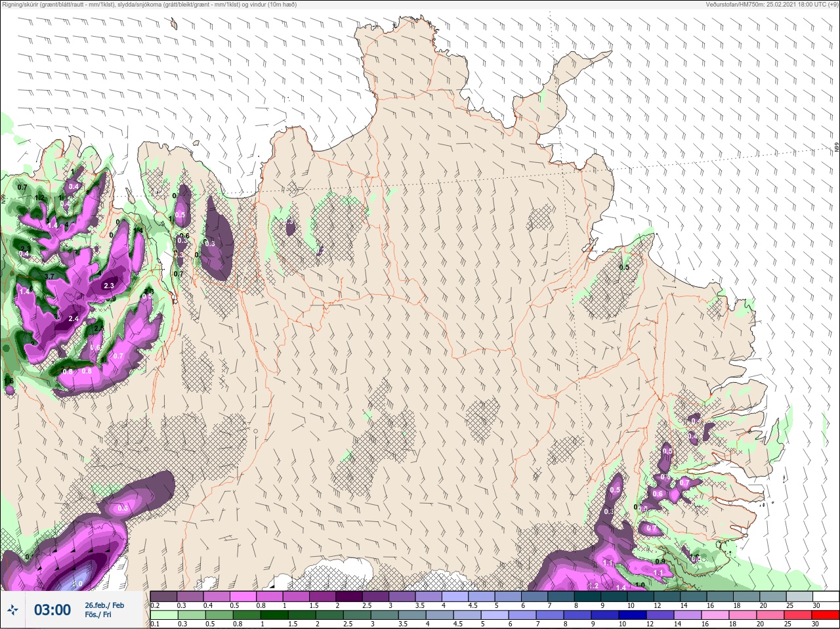Screen dimensions: 840x629
Task: Select upper legend swatch between 0.2 and 0.3
Action: pyautogui.click(x=163, y=596)
